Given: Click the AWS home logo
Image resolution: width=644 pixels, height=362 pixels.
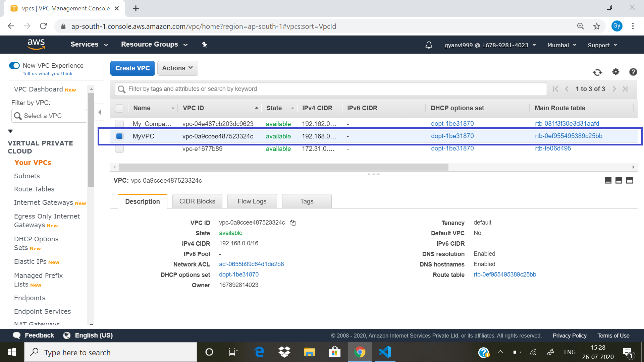Looking at the screenshot, I should tap(36, 44).
